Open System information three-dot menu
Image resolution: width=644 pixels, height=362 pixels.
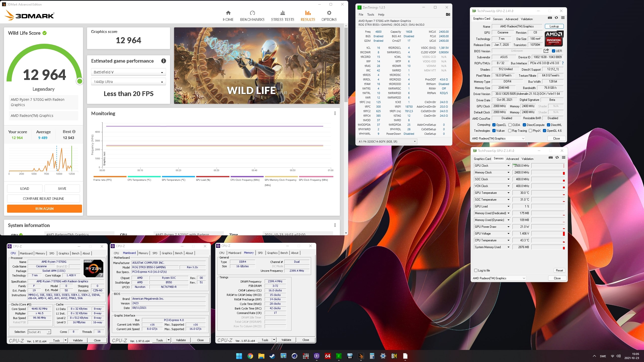(335, 225)
